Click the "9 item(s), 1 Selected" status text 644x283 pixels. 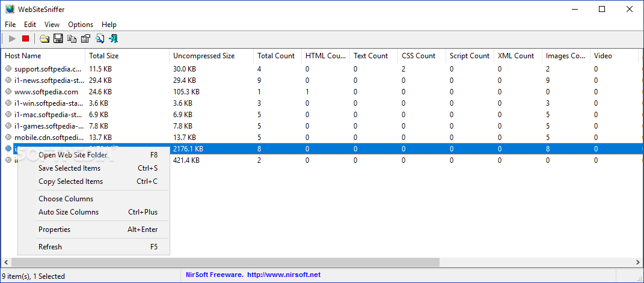(33, 276)
